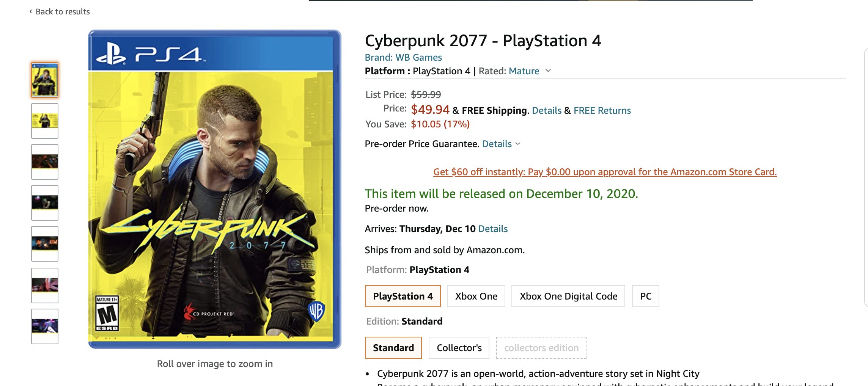Go back to results
This screenshot has height=386, width=868.
pos(60,12)
